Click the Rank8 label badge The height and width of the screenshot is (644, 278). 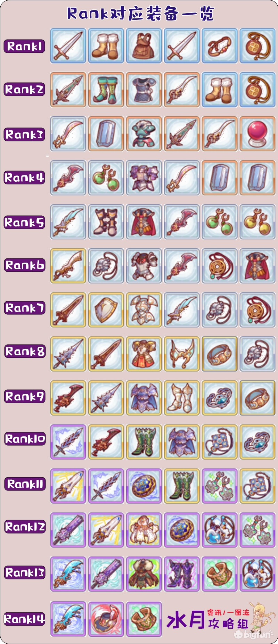(24, 351)
